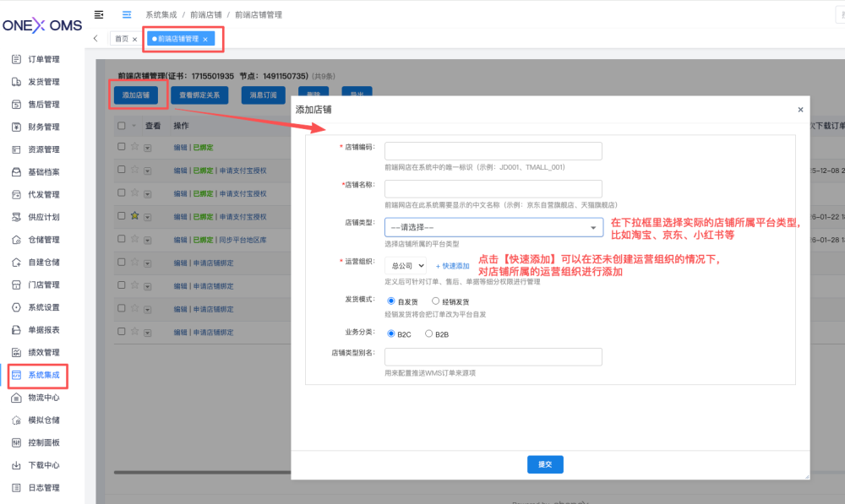Click the tab-bar back arrow
Viewport: 845px width, 504px height.
(95, 38)
